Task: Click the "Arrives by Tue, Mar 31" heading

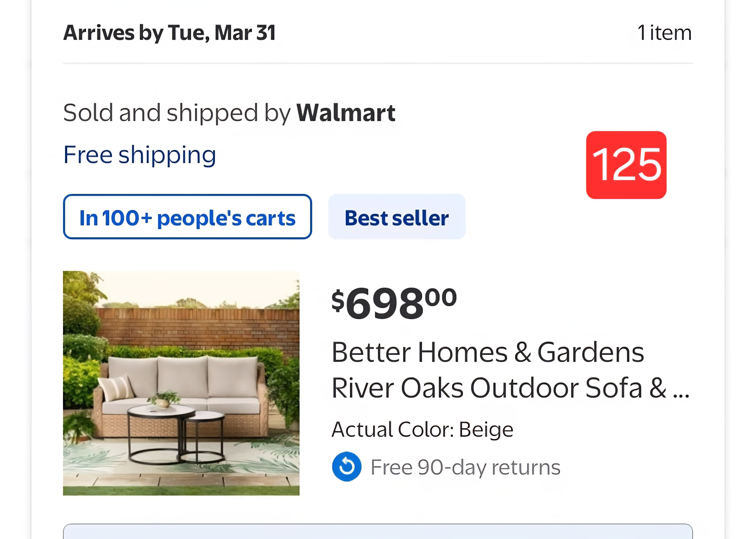Action: click(x=169, y=33)
